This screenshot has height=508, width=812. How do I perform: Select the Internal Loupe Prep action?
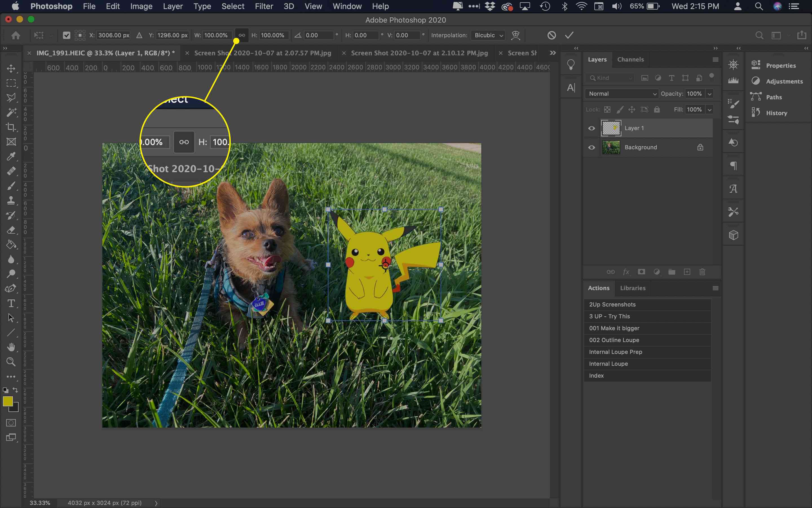coord(647,352)
